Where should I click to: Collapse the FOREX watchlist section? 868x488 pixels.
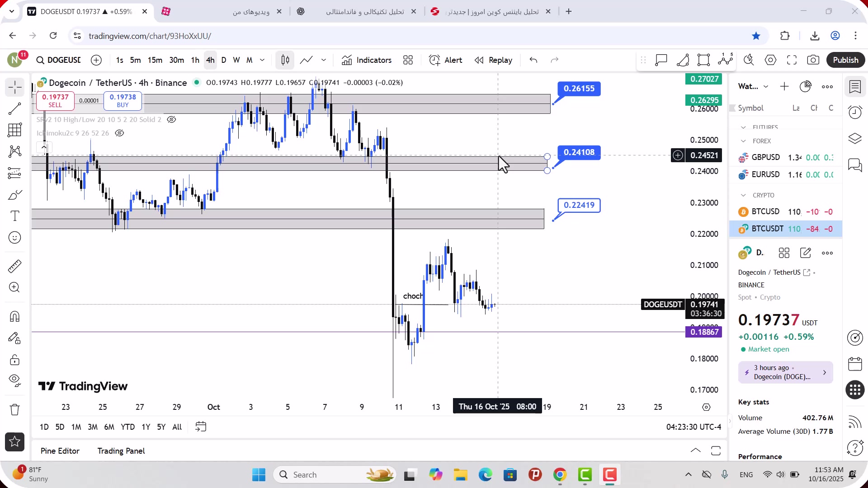(x=743, y=141)
